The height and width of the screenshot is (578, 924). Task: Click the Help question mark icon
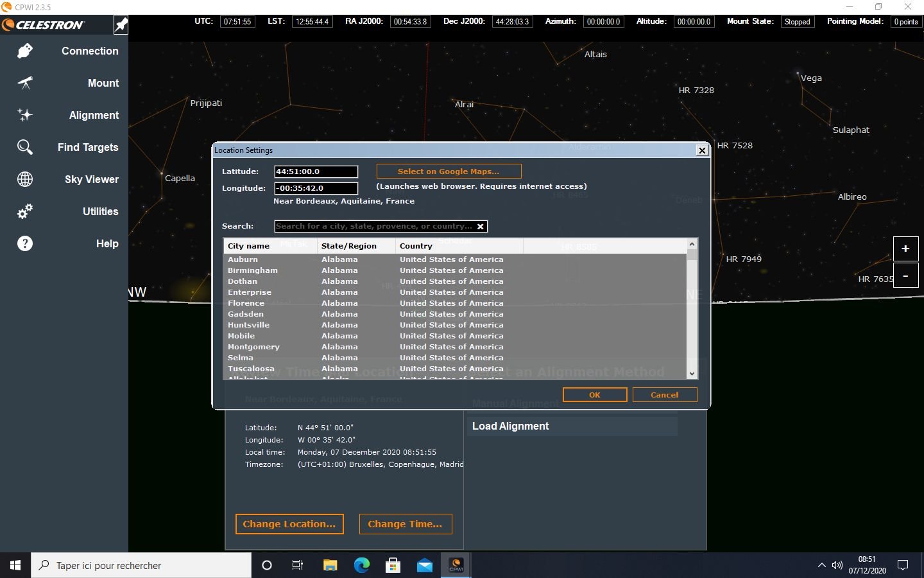pyautogui.click(x=25, y=243)
